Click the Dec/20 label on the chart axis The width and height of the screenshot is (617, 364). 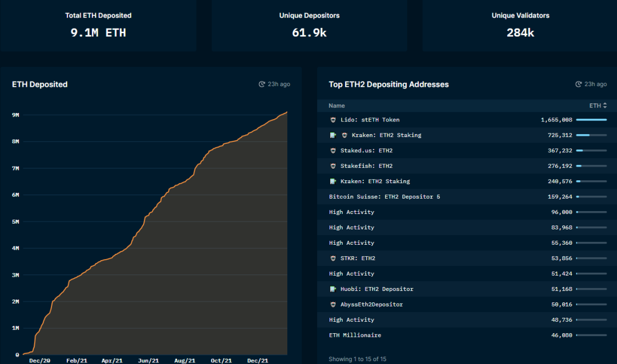[x=40, y=361]
